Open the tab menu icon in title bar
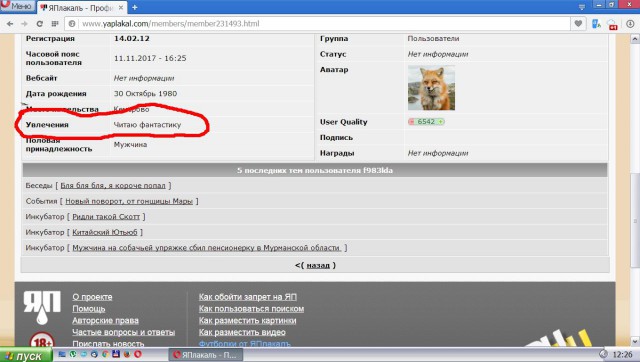Viewport: 640px width, 362px height. [x=582, y=7]
